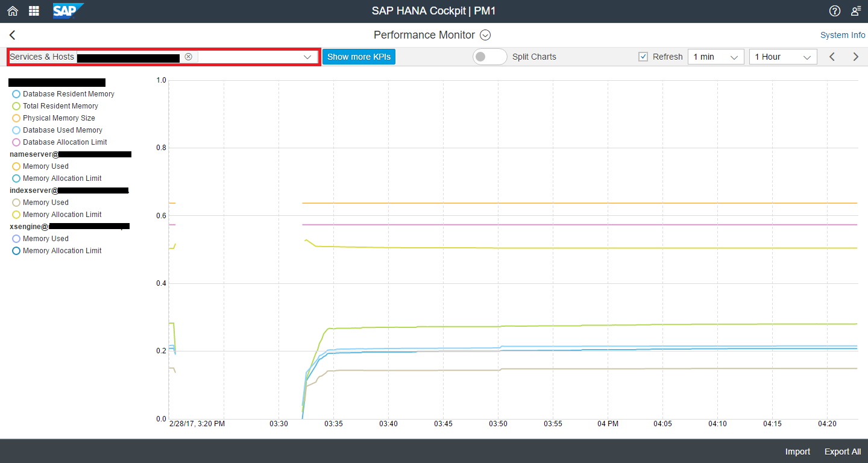Open the help question mark icon
This screenshot has height=463, width=868.
pyautogui.click(x=835, y=11)
